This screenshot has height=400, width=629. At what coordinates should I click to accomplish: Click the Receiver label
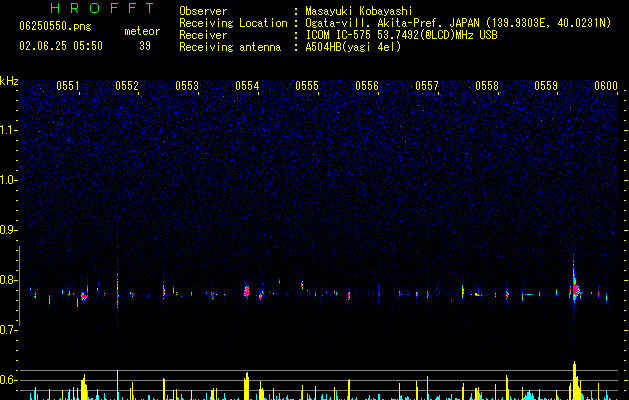[x=203, y=35]
